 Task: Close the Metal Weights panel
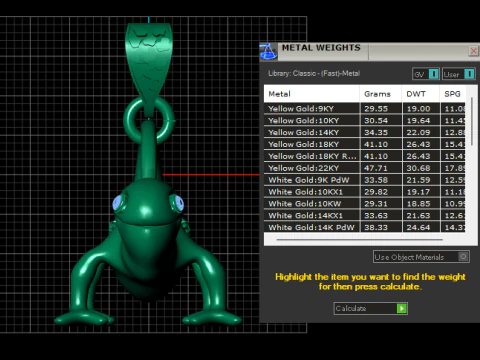pos(473,51)
